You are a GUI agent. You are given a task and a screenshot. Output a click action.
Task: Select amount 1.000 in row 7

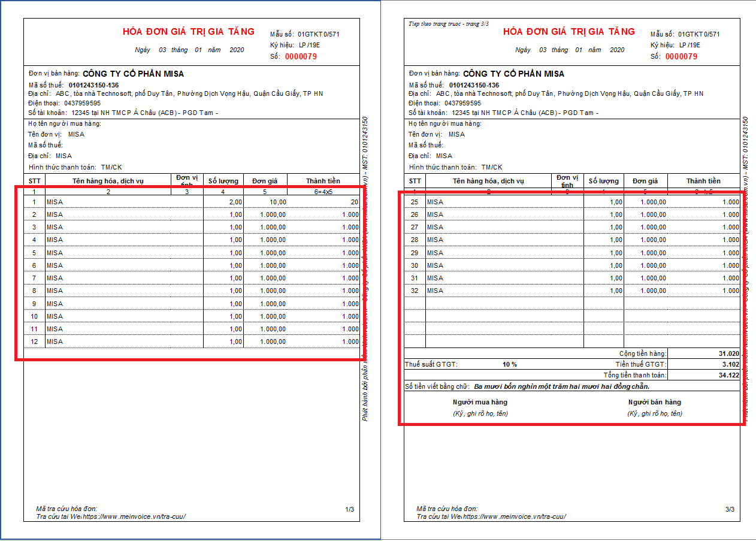(350, 278)
